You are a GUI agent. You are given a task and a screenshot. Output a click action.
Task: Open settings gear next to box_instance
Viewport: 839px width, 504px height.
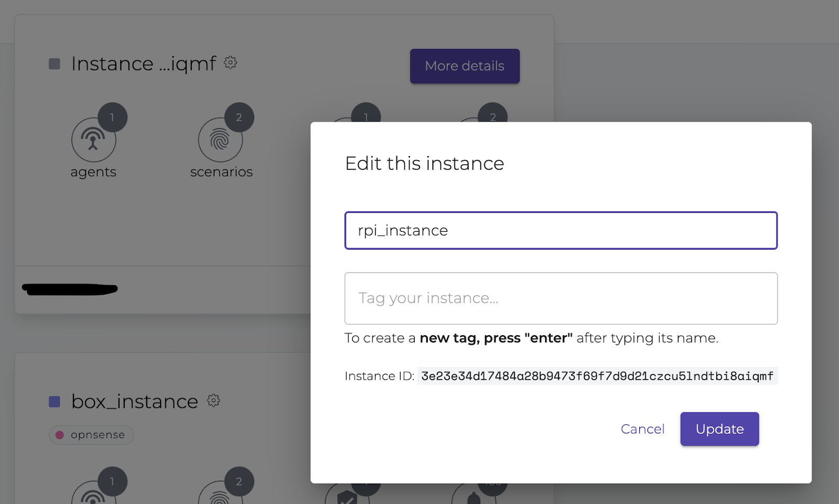[213, 401]
